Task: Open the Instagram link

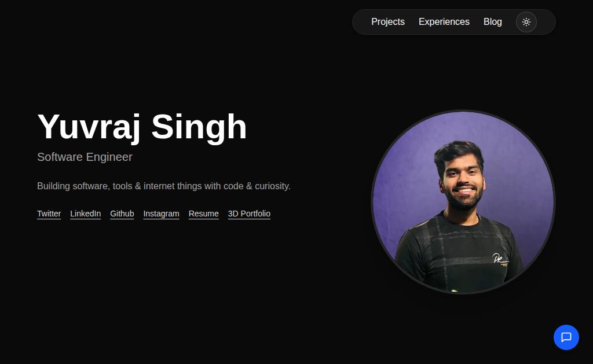Action: click(161, 214)
